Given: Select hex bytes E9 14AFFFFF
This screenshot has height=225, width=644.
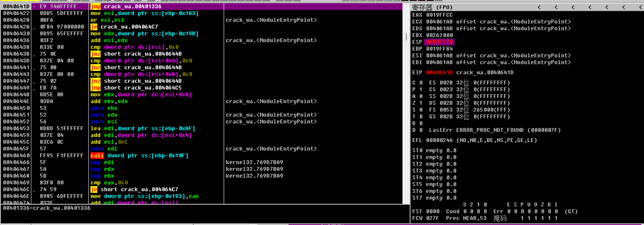Looking at the screenshot, I should 58,6.
